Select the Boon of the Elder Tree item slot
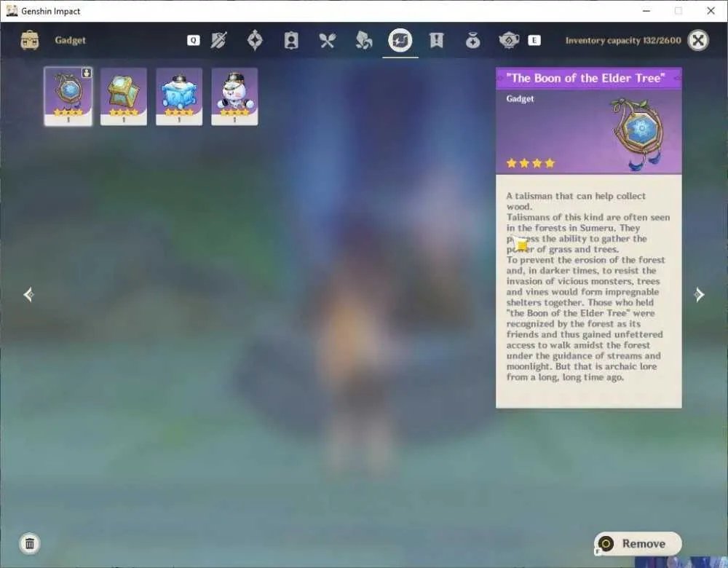The height and width of the screenshot is (568, 728). [x=68, y=96]
